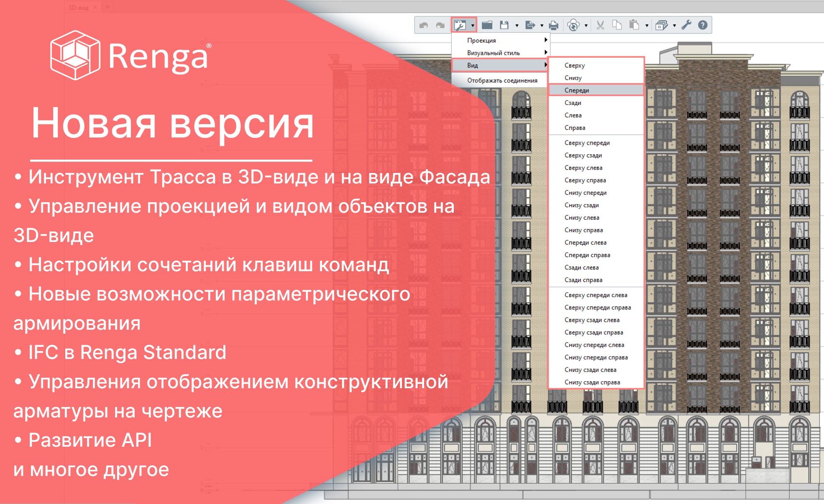
Task: Switch to Сверху сзади слева view
Action: pyautogui.click(x=596, y=320)
